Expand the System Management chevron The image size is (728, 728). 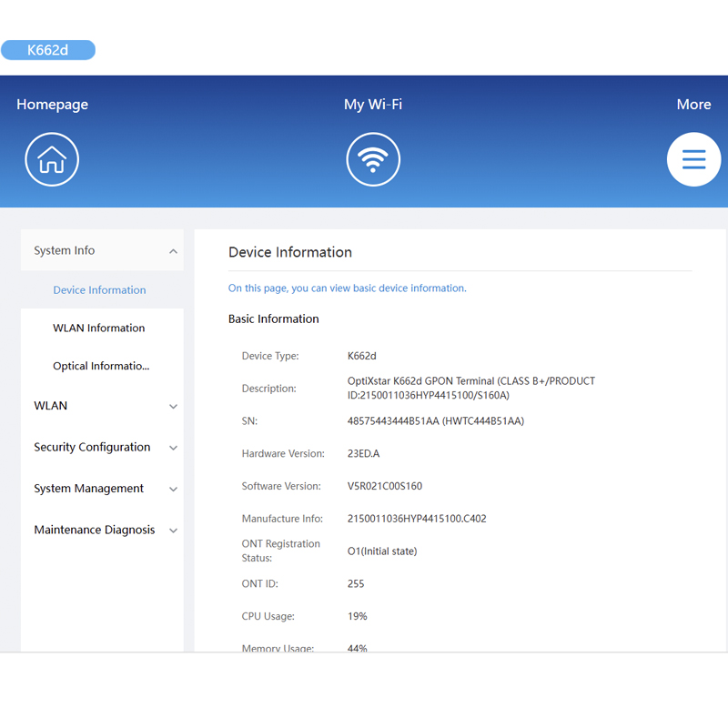tap(173, 490)
